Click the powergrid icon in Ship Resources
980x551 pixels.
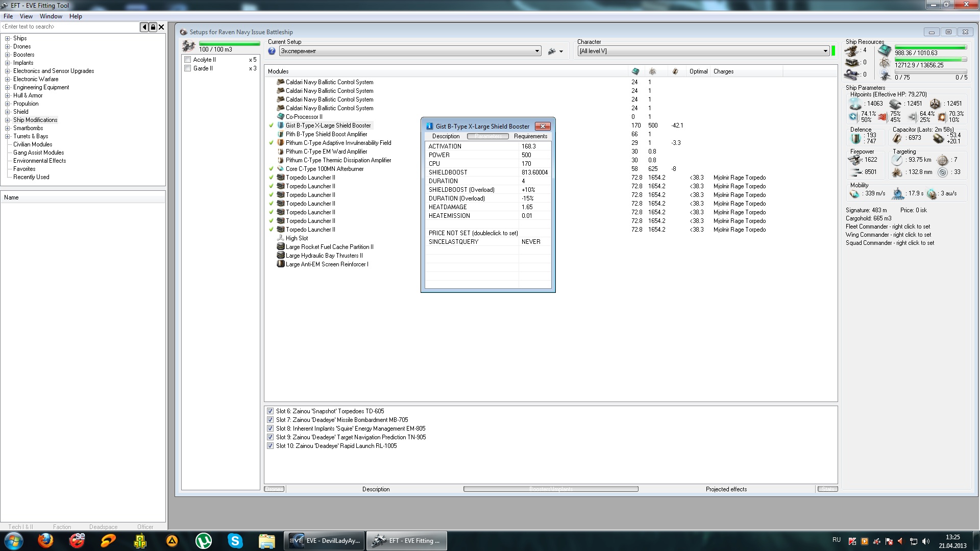[x=885, y=63]
